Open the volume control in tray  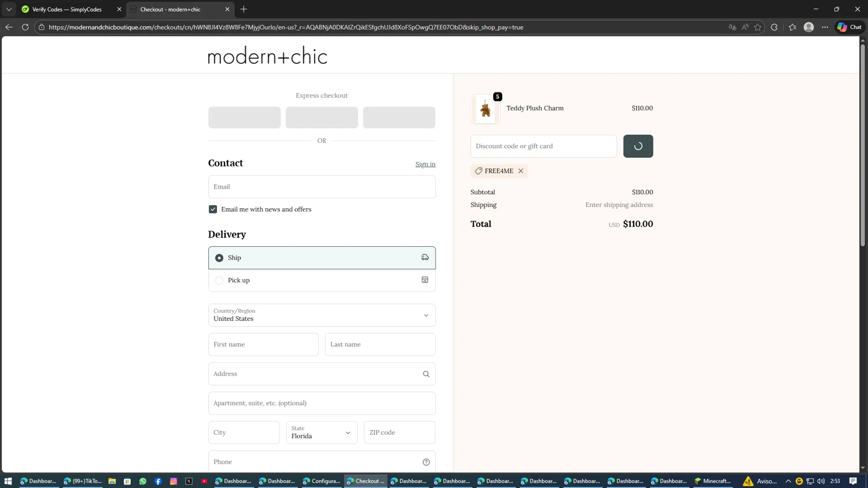(821, 481)
